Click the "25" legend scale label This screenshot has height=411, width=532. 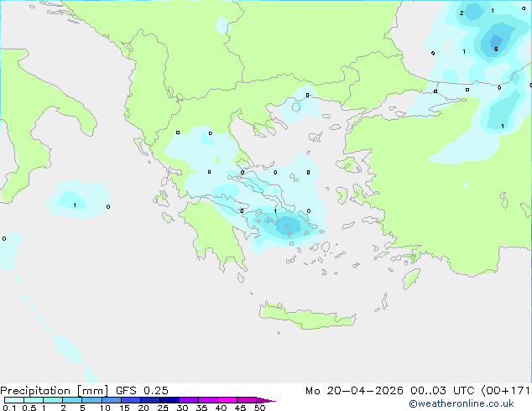[x=163, y=408]
